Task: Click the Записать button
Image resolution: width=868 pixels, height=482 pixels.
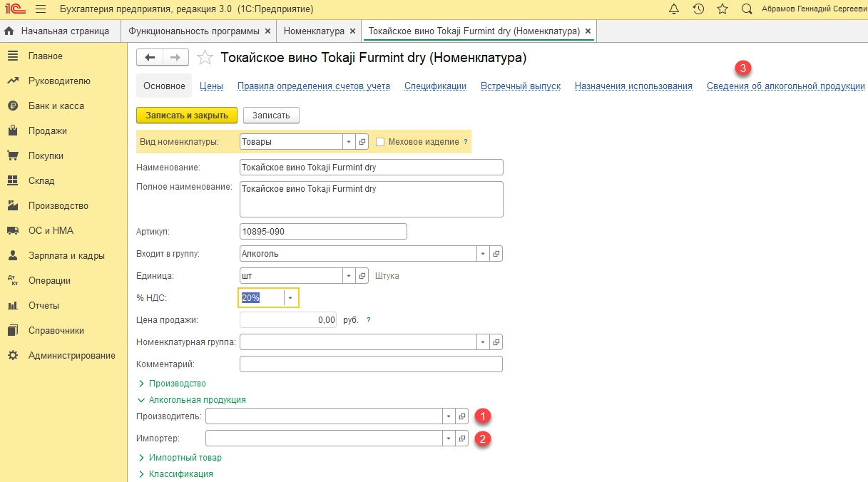Action: [271, 116]
